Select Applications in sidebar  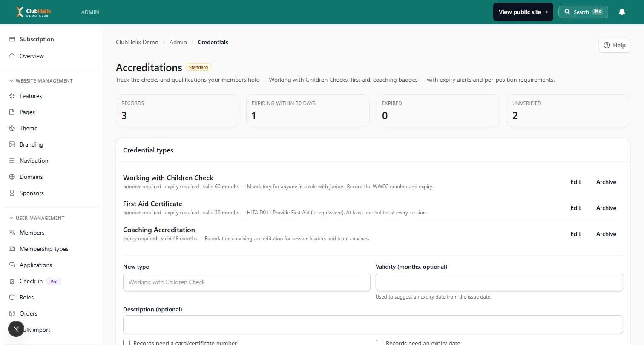pyautogui.click(x=51, y=265)
